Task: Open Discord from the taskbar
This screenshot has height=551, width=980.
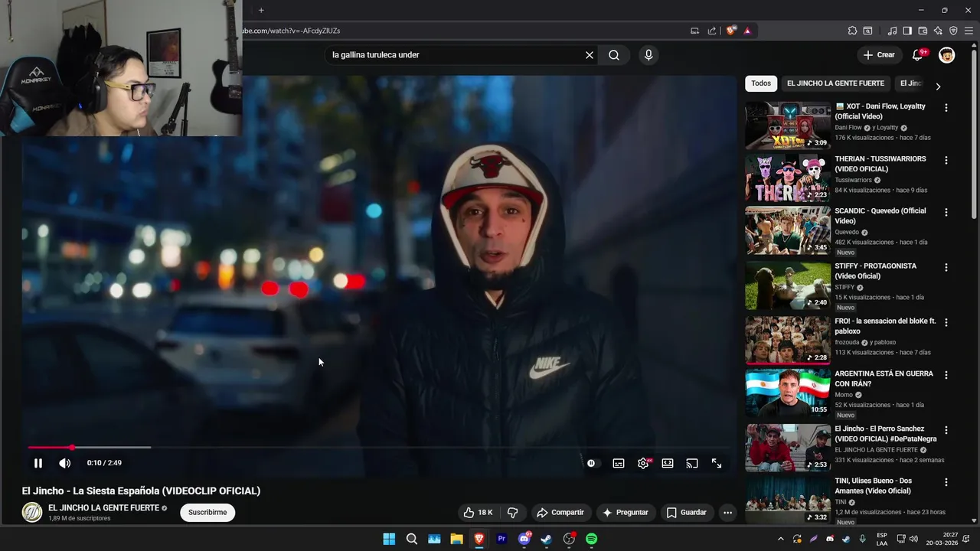Action: (524, 539)
